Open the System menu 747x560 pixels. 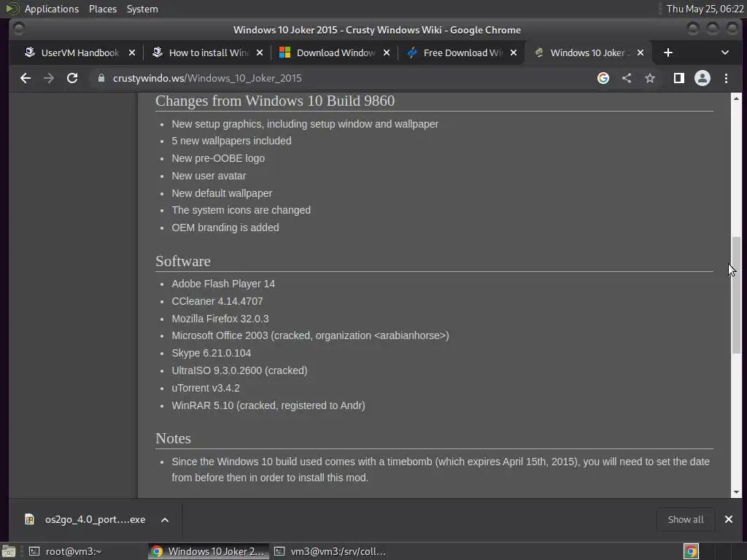point(142,9)
